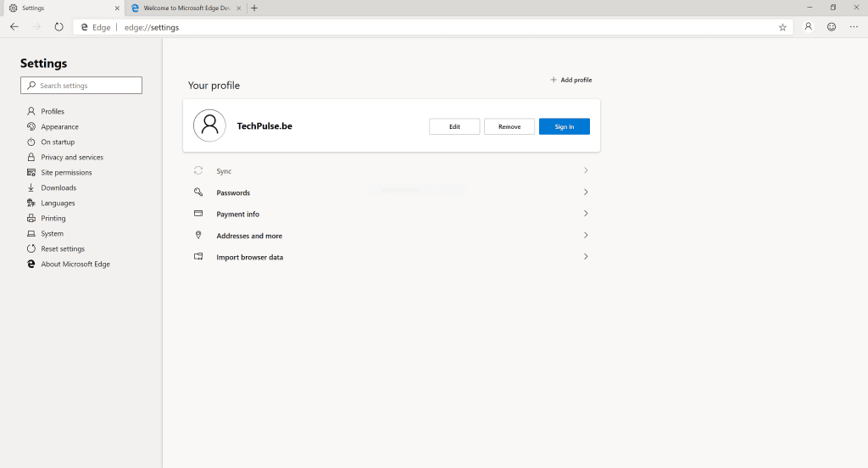Open the Appearance settings section

(60, 127)
